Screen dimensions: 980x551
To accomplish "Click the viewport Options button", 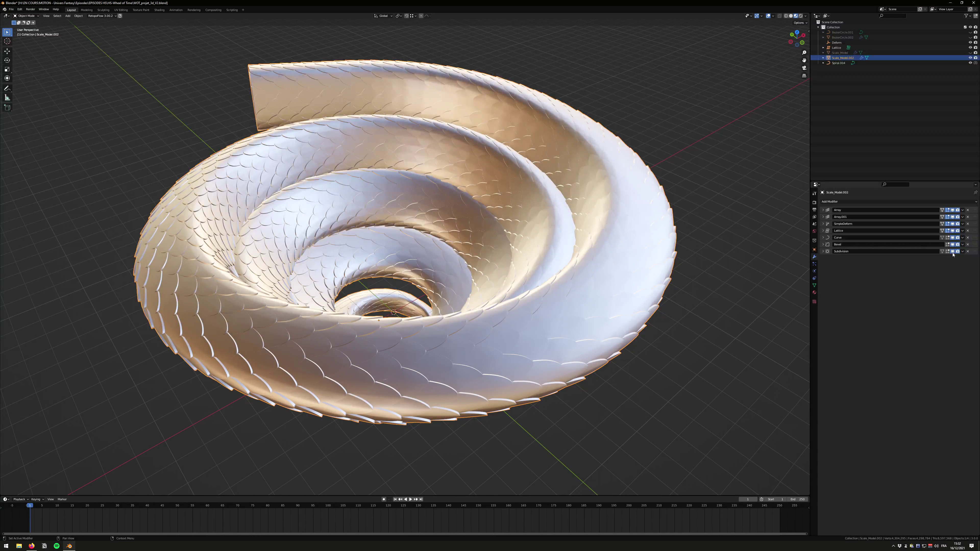I will click(800, 22).
